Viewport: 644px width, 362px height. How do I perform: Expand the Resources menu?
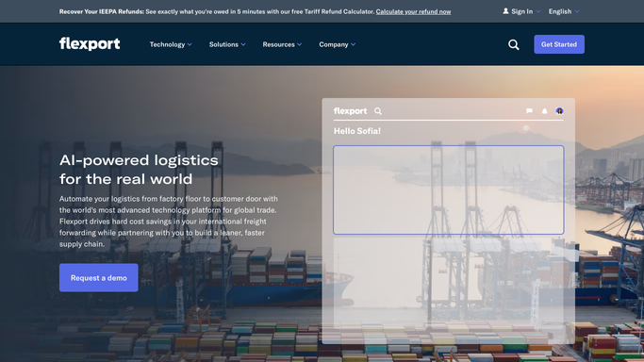click(282, 44)
